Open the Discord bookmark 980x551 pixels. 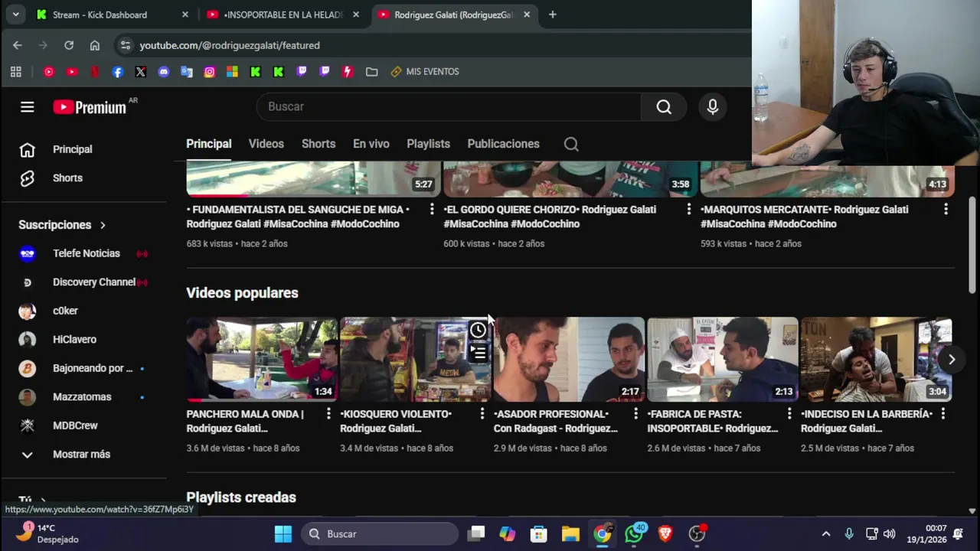163,72
